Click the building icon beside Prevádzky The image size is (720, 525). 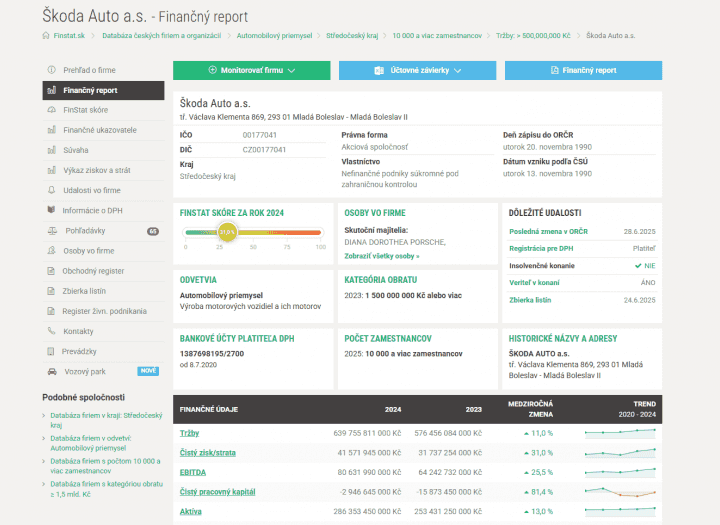click(51, 351)
